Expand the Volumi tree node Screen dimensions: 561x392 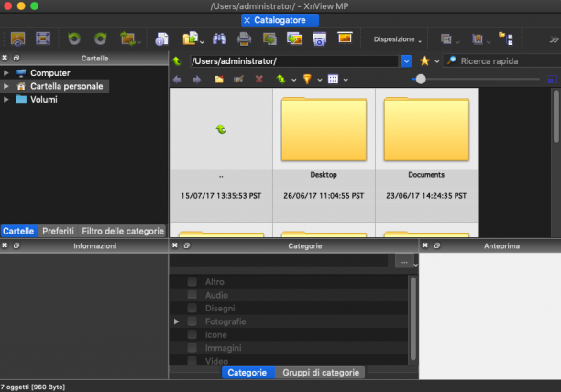point(6,99)
